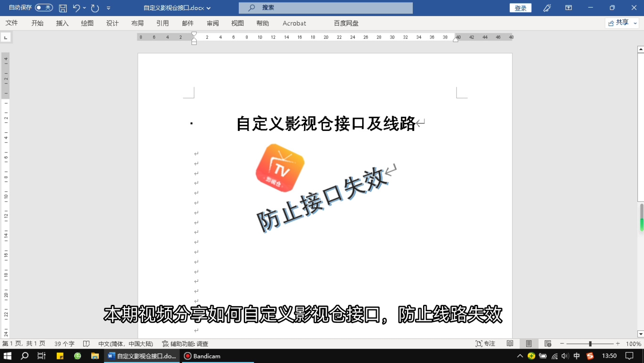Switch to the 布局 Layout tab
This screenshot has width=644, height=363.
click(137, 23)
